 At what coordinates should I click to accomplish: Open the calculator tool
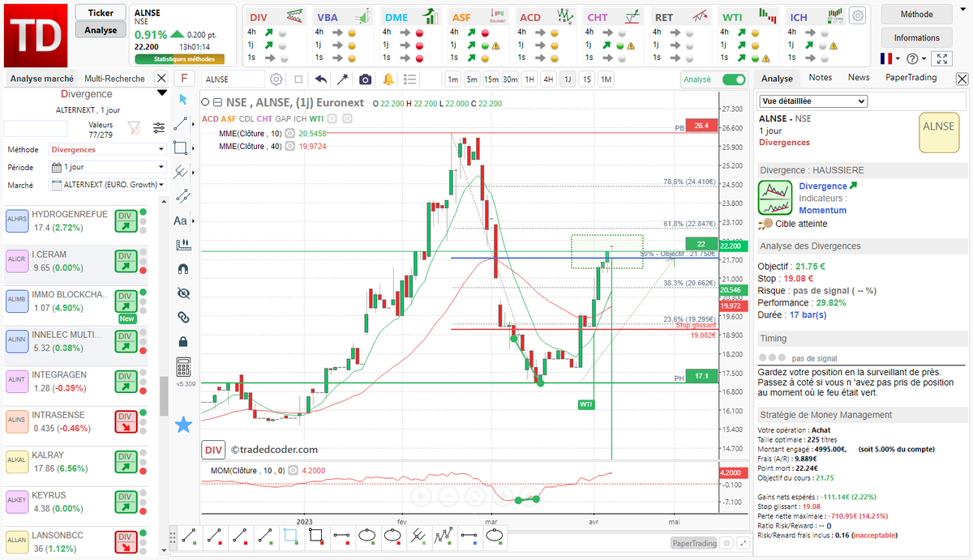[183, 366]
